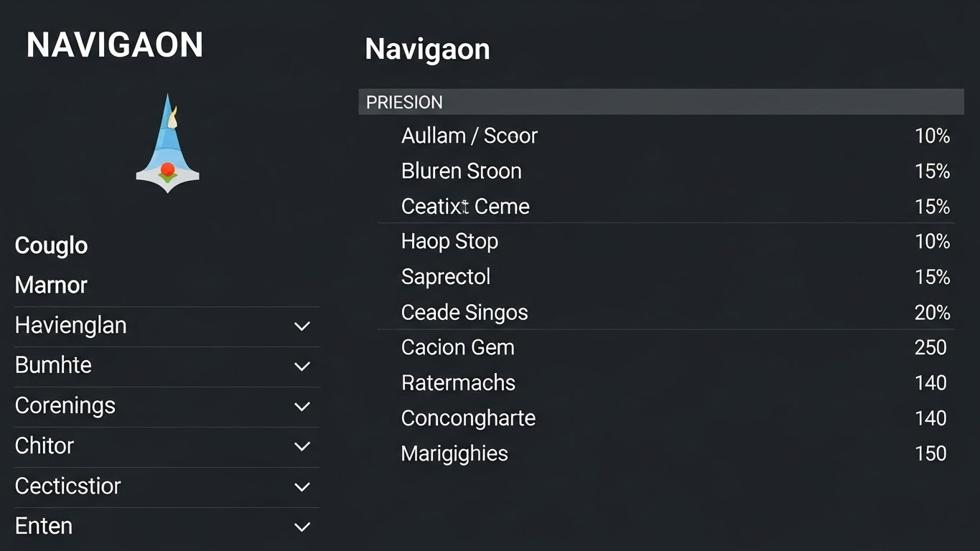Choose the Ceatixt Ceme entry
Screen dimensions: 980x551
[x=465, y=207]
